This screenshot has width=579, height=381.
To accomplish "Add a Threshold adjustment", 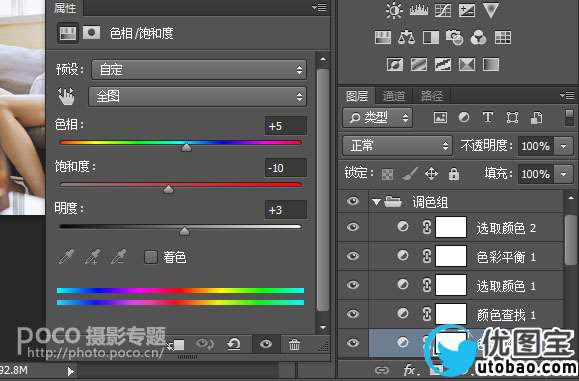I will click(x=443, y=65).
